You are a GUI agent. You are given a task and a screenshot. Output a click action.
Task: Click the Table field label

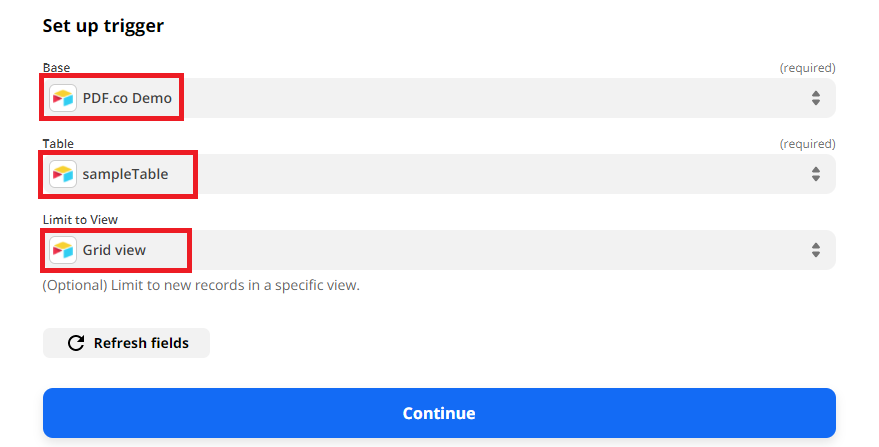[58, 144]
